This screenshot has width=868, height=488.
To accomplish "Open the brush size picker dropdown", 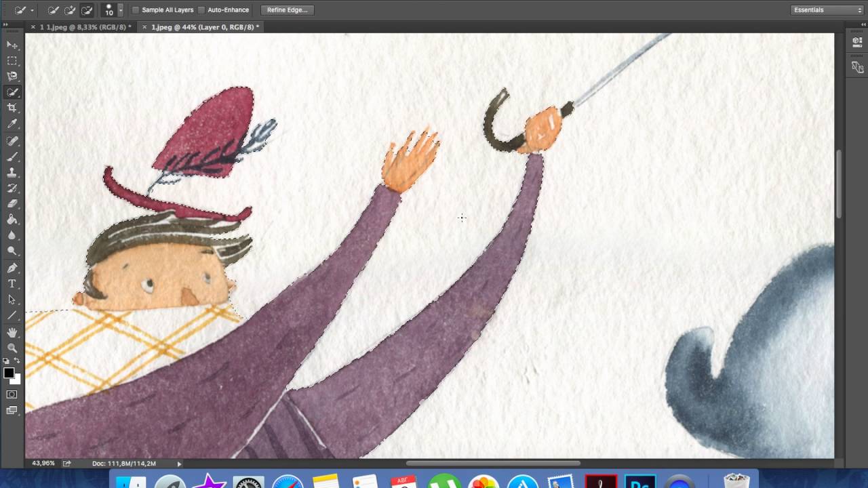I will [x=121, y=10].
